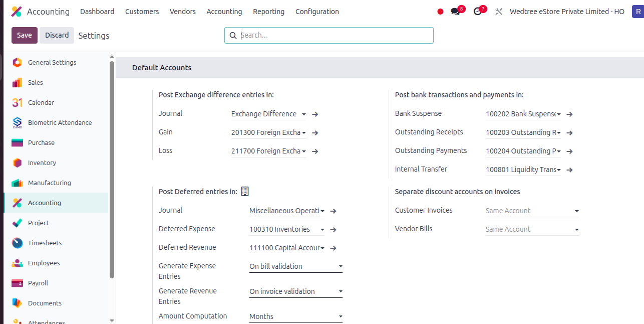This screenshot has height=324, width=644.
Task: Open Timesheets settings section
Action: point(56,243)
